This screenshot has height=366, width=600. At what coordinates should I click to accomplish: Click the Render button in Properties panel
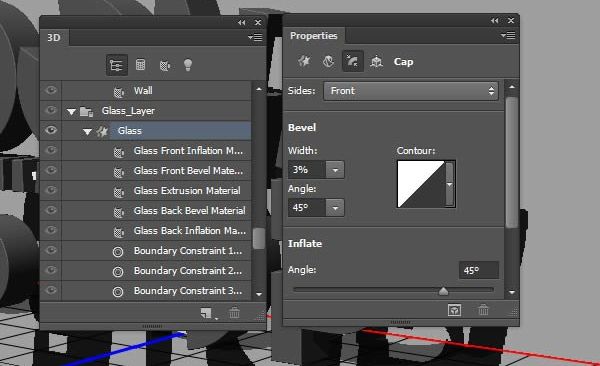coord(454,310)
